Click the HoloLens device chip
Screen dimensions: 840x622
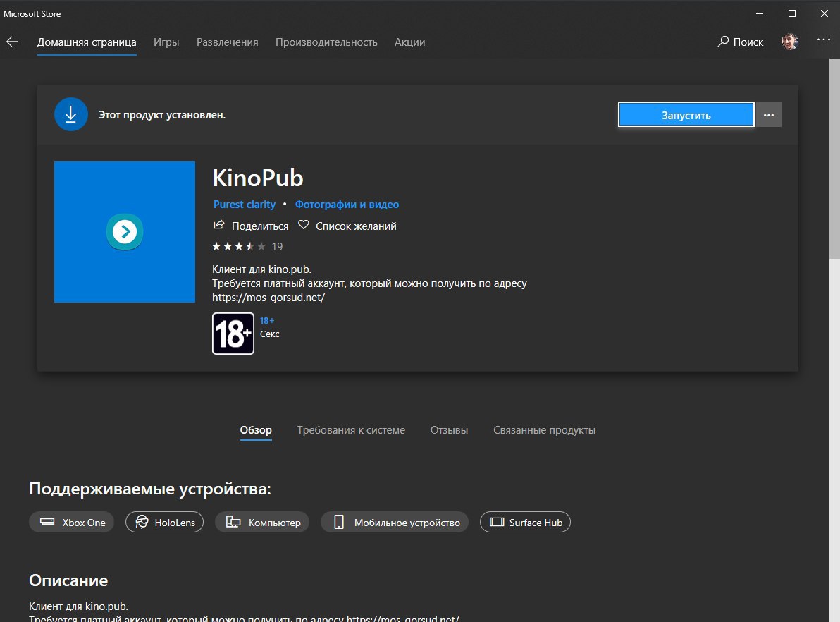pos(164,523)
